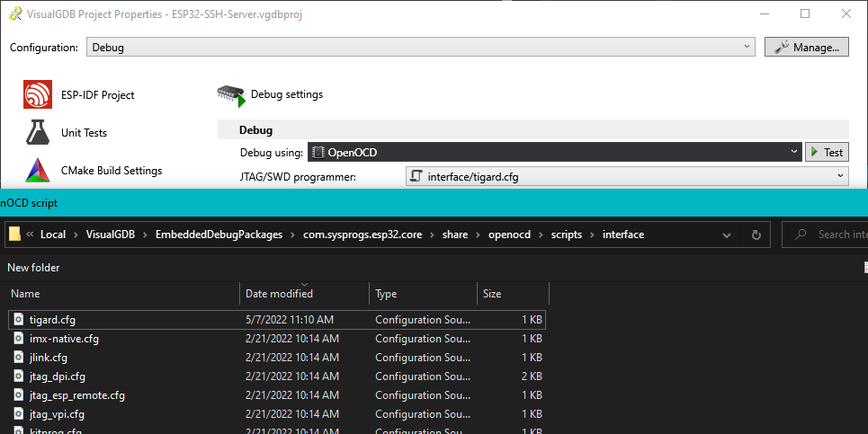Click the folder icon in address bar
868x434 pixels.
[15, 235]
